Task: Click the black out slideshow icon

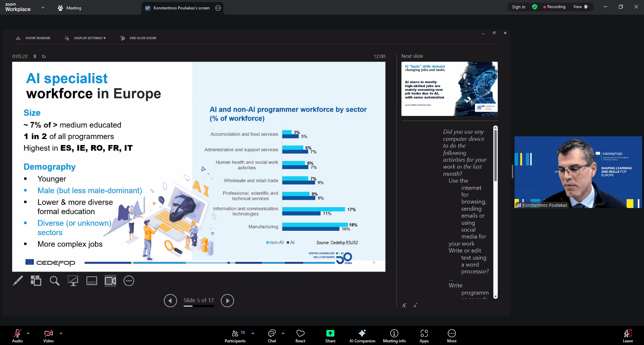Action: [x=73, y=281]
